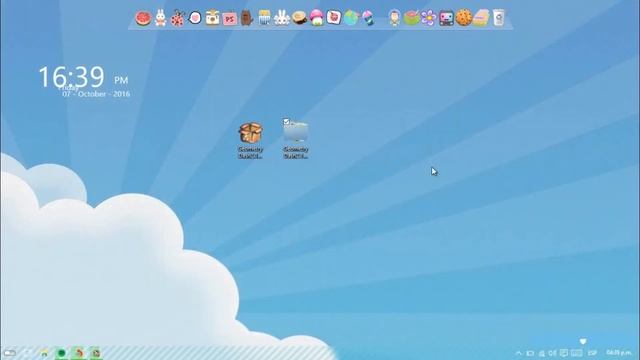Launch the pink PS Photoshop dock icon

[x=230, y=19]
